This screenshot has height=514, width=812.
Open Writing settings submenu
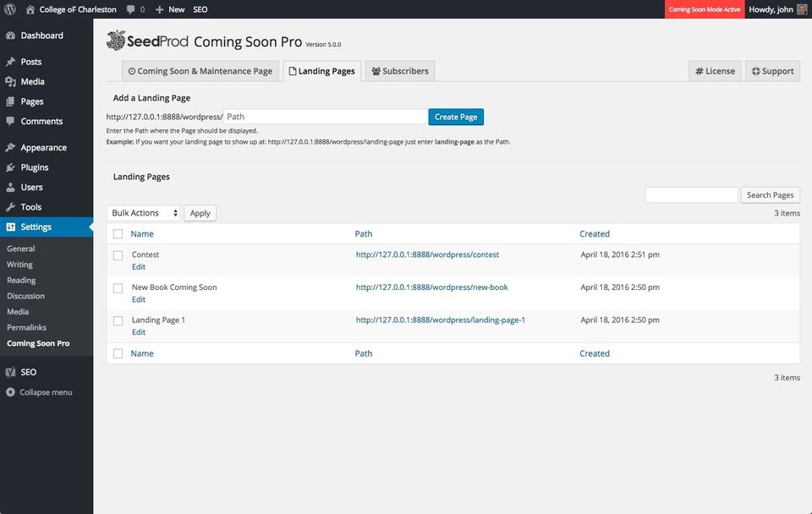[x=19, y=265]
